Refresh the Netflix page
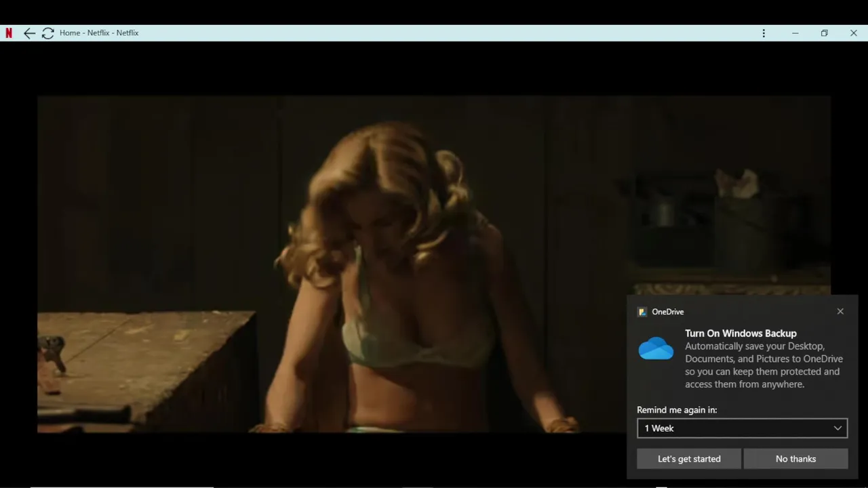868x488 pixels. [x=47, y=33]
